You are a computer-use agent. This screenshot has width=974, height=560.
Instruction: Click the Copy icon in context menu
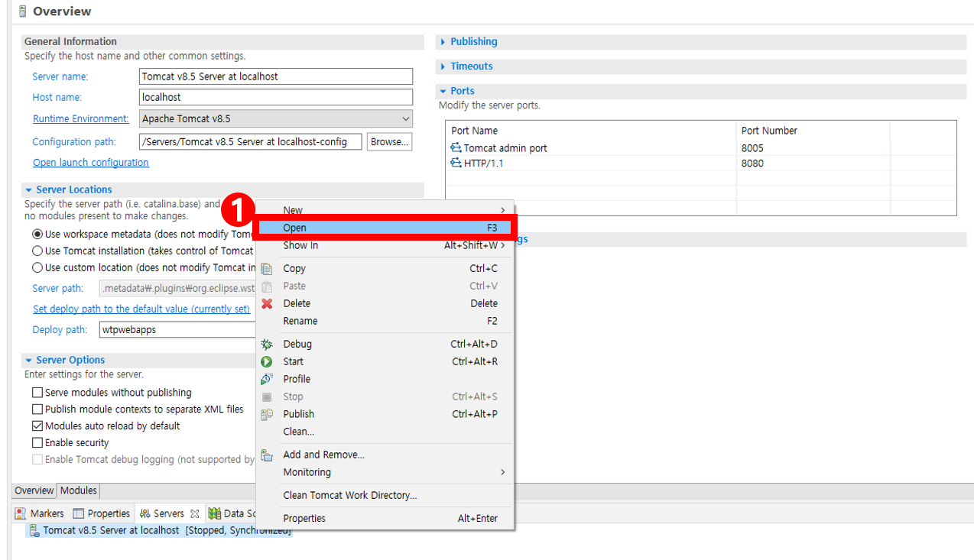click(267, 268)
